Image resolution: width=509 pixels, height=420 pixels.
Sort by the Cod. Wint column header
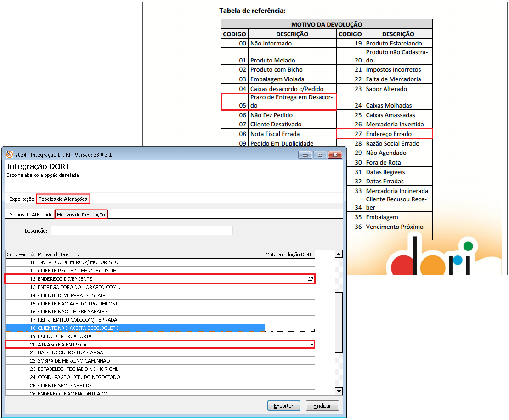21,255
